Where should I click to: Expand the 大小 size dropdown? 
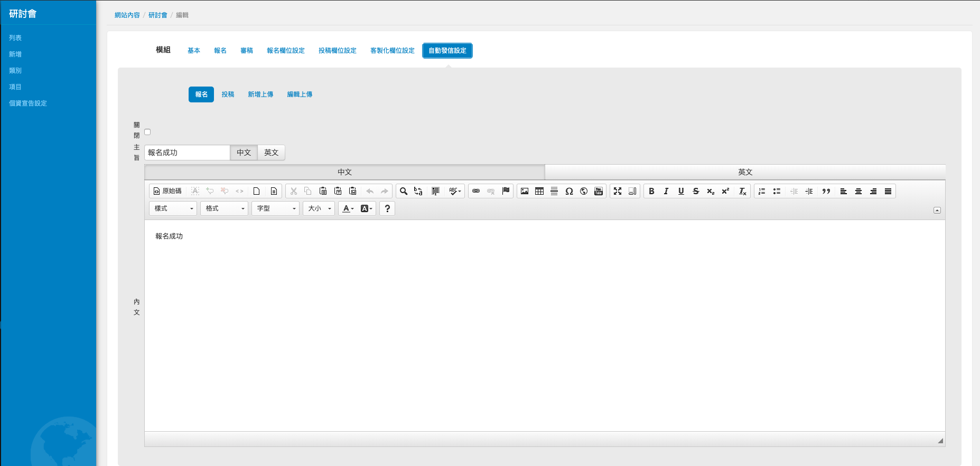(319, 208)
